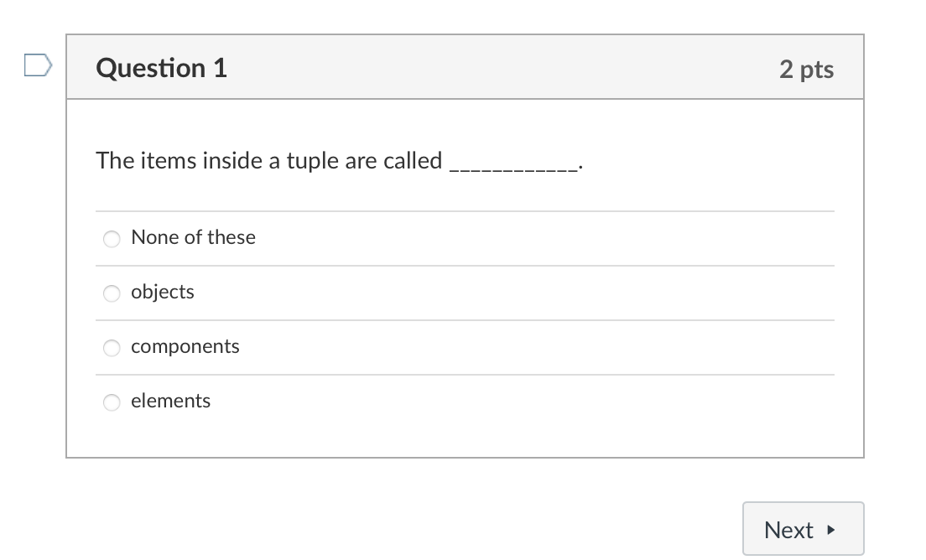The width and height of the screenshot is (926, 560).
Task: Click the '2 pts' label
Action: tap(807, 70)
